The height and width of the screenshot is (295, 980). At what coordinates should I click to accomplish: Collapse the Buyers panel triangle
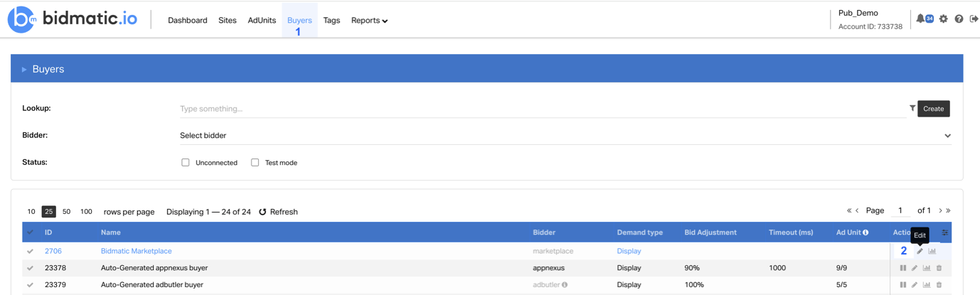[x=24, y=69]
